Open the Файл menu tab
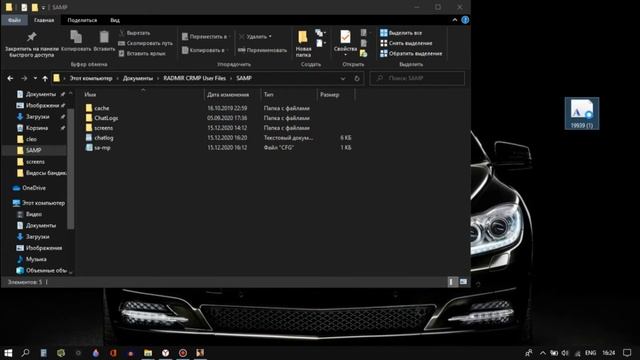 pyautogui.click(x=14, y=20)
